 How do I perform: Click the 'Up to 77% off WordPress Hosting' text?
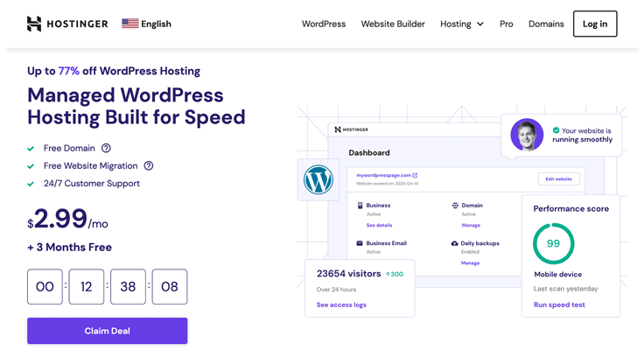pyautogui.click(x=114, y=71)
